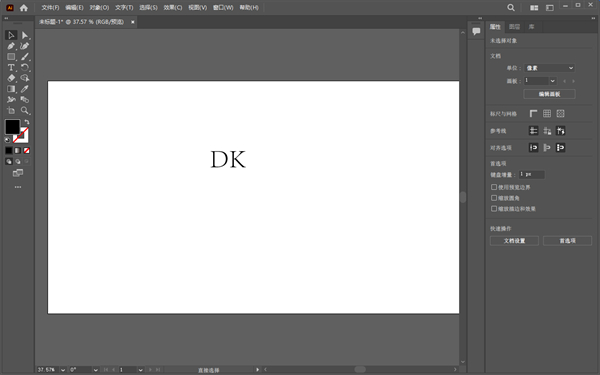The image size is (600, 375).
Task: Open the comments panel speech-bubble icon
Action: 476,31
